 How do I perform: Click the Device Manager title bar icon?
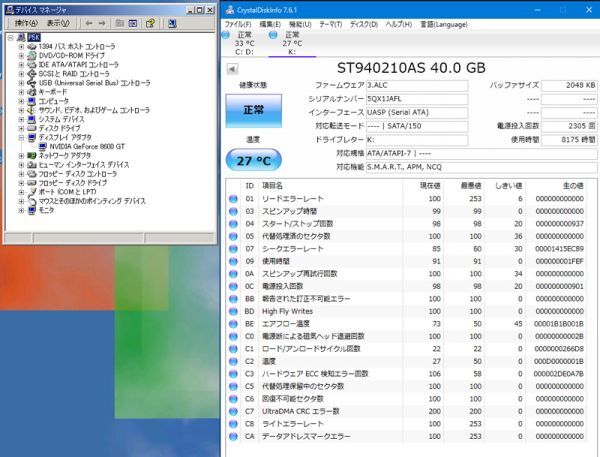coord(10,10)
